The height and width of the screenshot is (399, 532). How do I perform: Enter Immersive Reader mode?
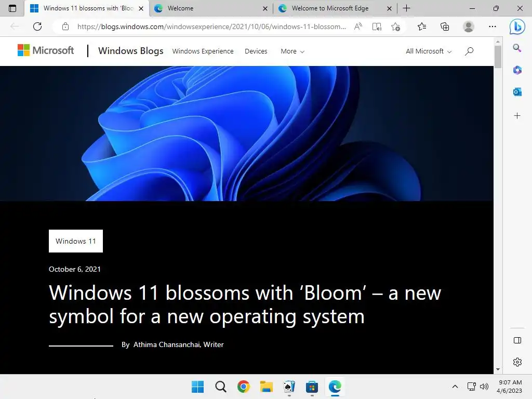377,26
